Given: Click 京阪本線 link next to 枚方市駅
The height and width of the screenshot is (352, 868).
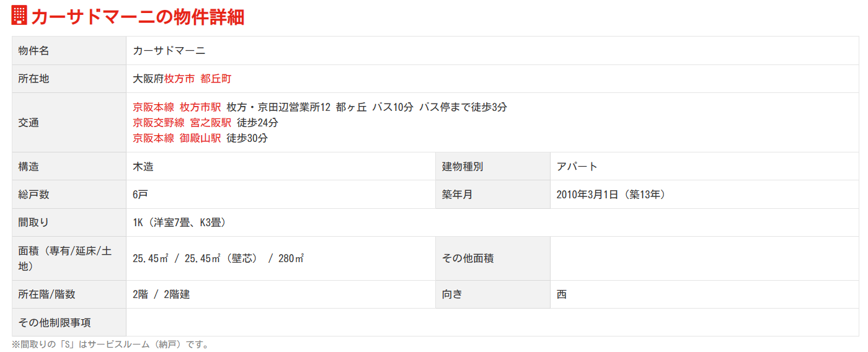Looking at the screenshot, I should [x=153, y=107].
